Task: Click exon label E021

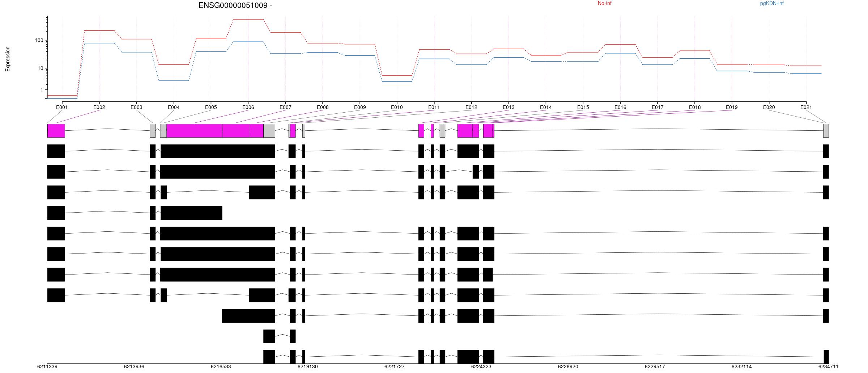Action: click(x=806, y=107)
